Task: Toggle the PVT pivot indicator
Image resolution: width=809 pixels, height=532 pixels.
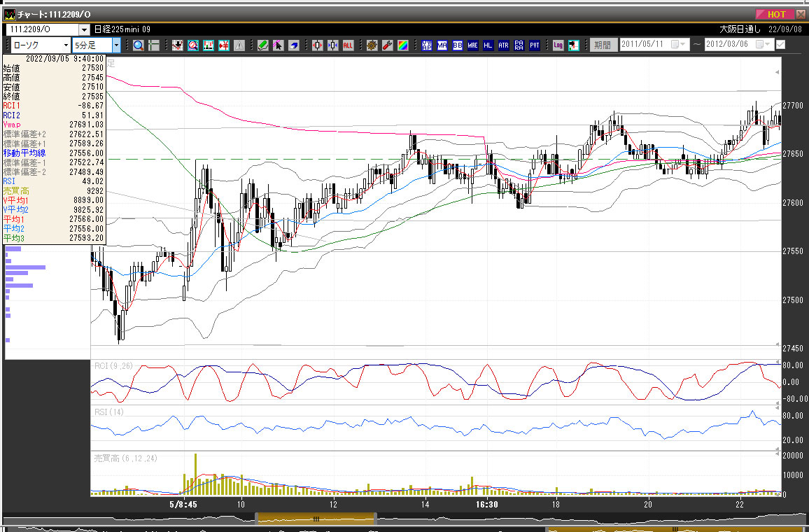Action: (535, 45)
